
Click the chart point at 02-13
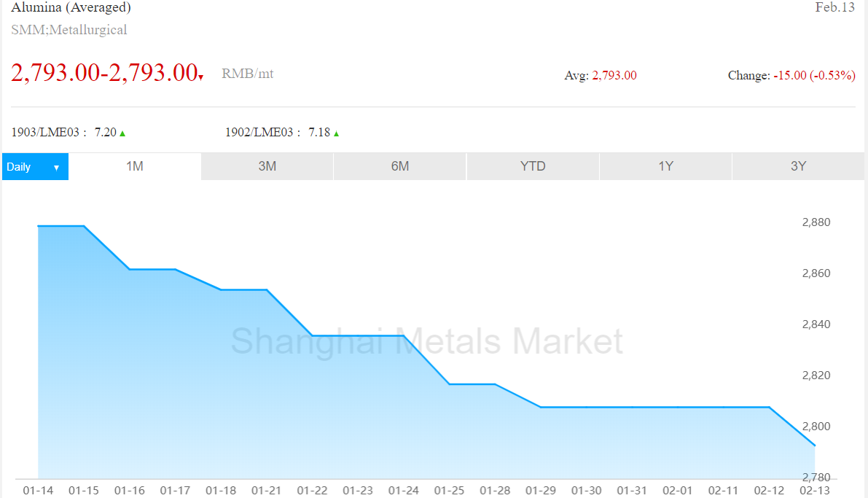click(815, 446)
